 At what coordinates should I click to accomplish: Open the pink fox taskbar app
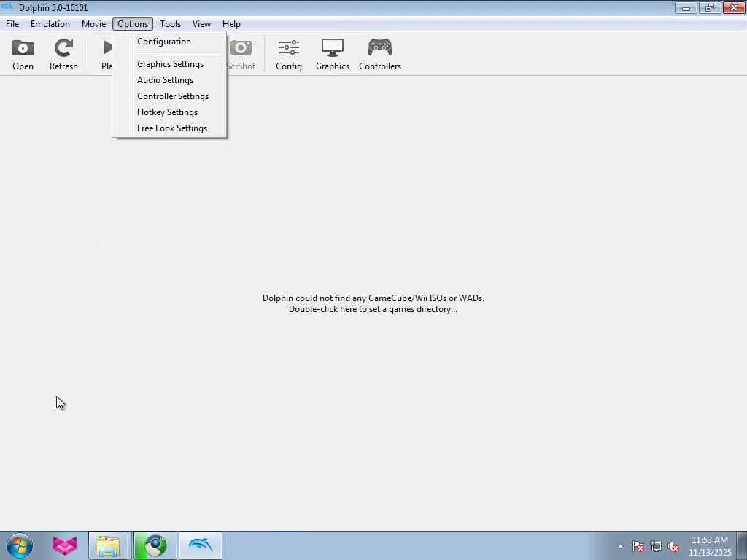(x=65, y=545)
